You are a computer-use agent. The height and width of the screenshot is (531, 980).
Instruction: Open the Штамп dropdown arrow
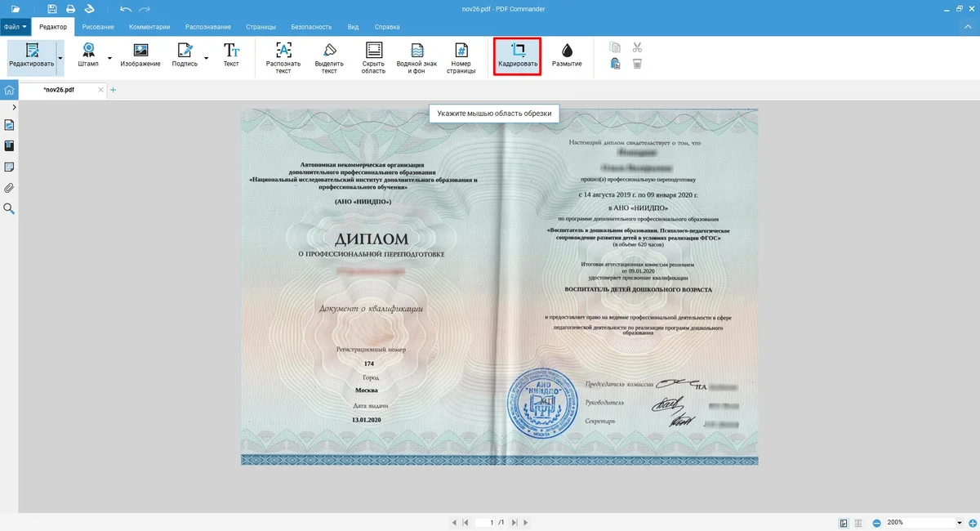click(x=109, y=57)
